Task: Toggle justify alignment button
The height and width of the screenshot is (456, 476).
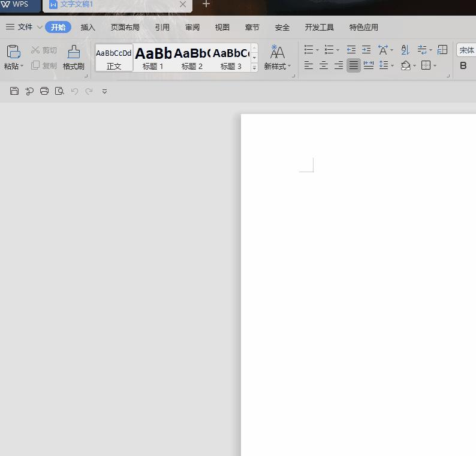Action: (x=354, y=65)
